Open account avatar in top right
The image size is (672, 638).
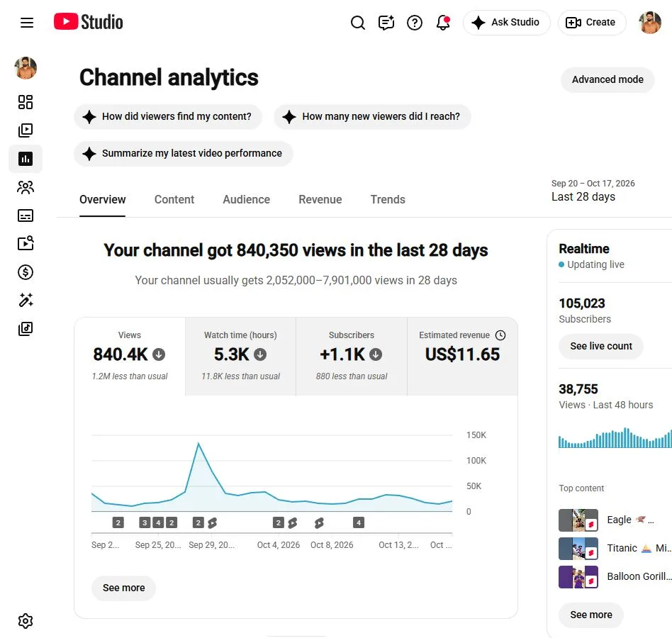[650, 22]
